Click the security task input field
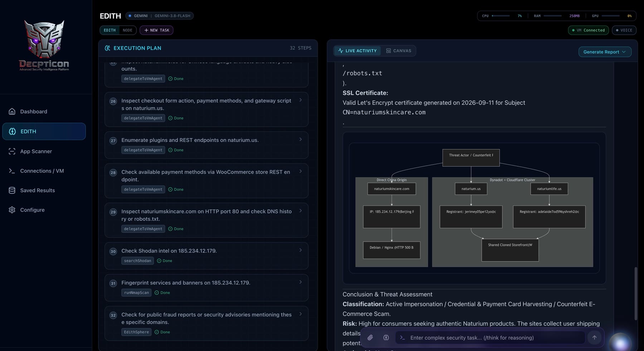644x351 pixels. click(490, 337)
